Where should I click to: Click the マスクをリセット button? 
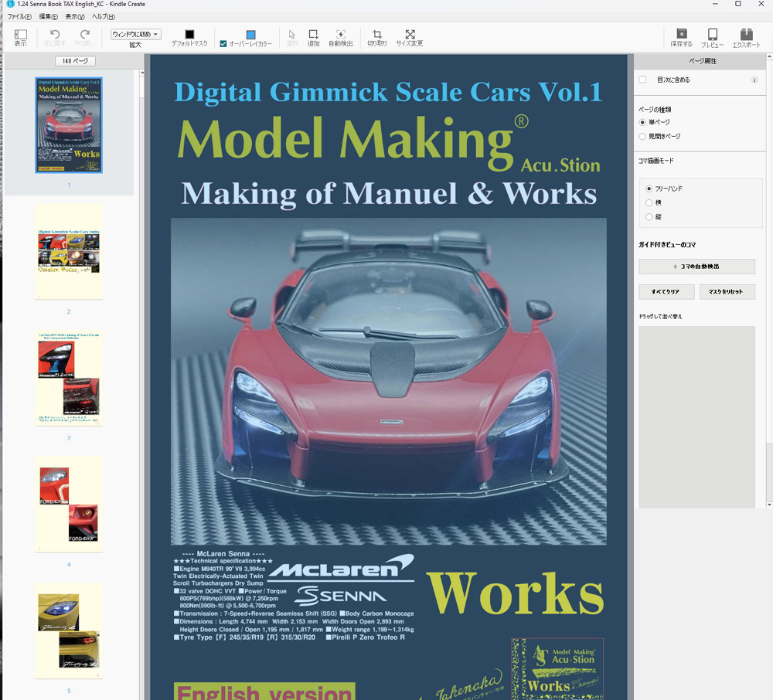point(727,291)
